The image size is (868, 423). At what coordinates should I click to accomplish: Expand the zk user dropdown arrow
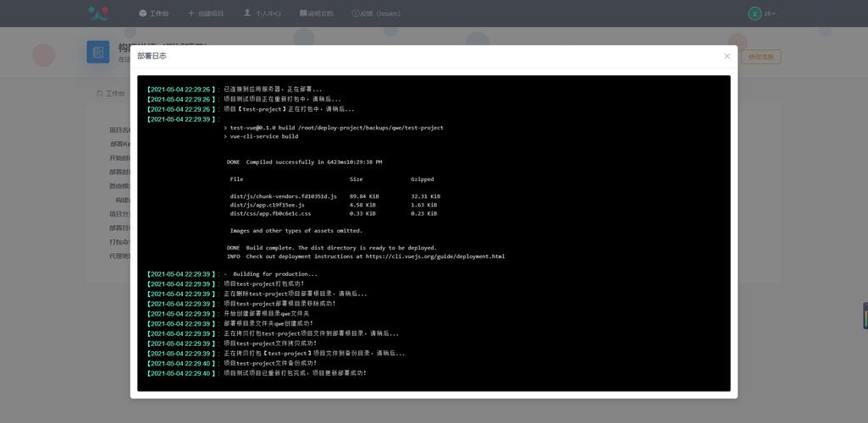[x=773, y=14]
